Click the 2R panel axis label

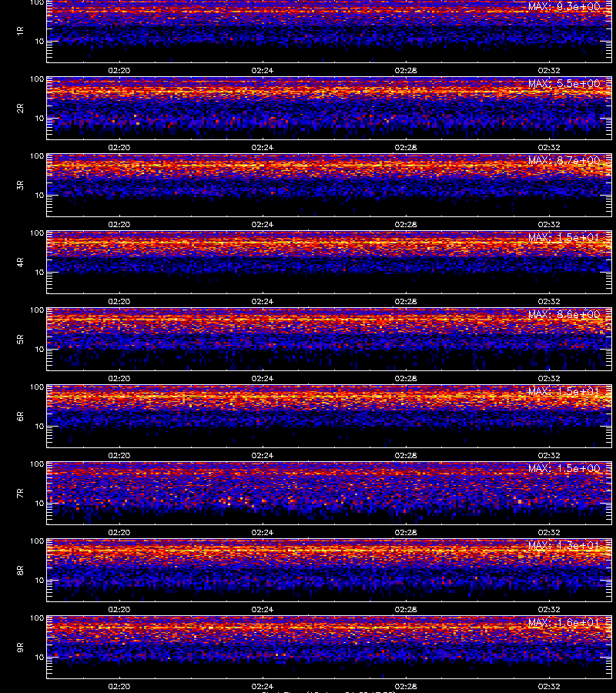click(x=20, y=109)
